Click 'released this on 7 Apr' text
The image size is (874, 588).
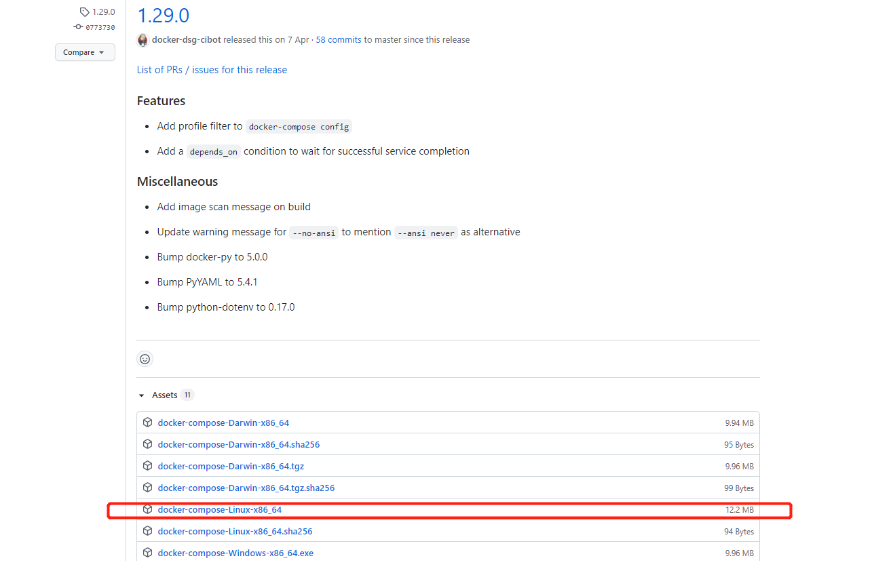pyautogui.click(x=266, y=40)
